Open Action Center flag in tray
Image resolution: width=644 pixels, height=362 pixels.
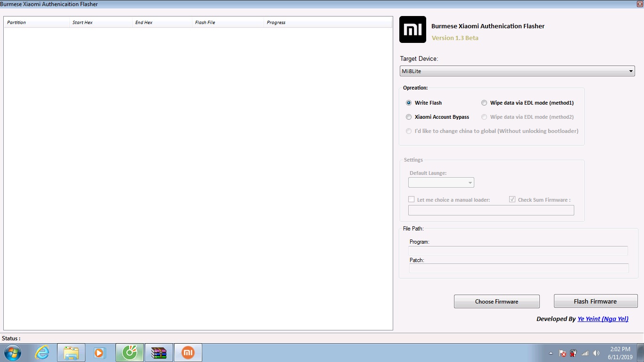point(562,353)
